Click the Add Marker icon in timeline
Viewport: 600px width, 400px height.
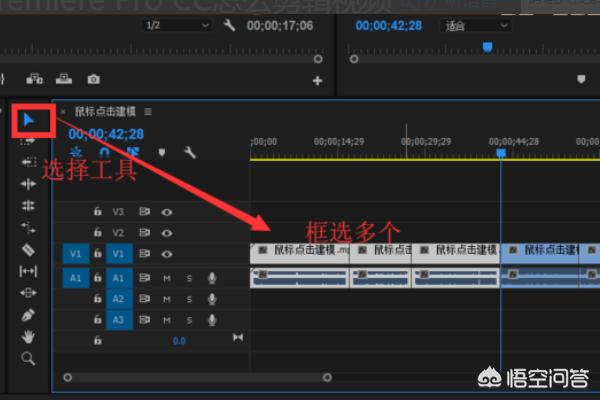(162, 152)
